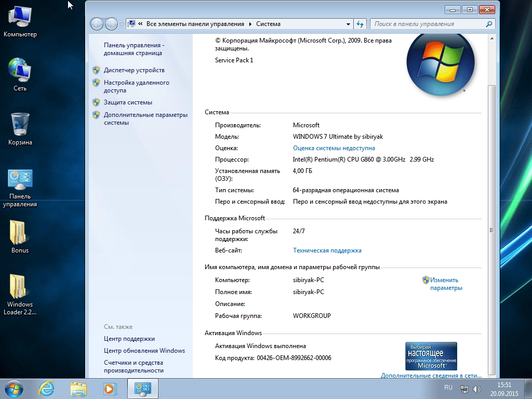The width and height of the screenshot is (532, 399).
Task: Click the shield icon beside Диспетчер устройств
Action: click(x=96, y=70)
